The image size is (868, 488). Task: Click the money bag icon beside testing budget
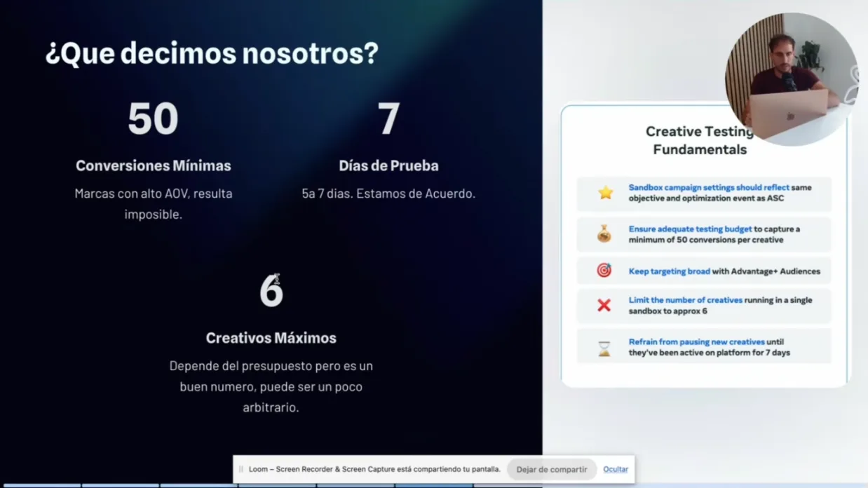604,234
